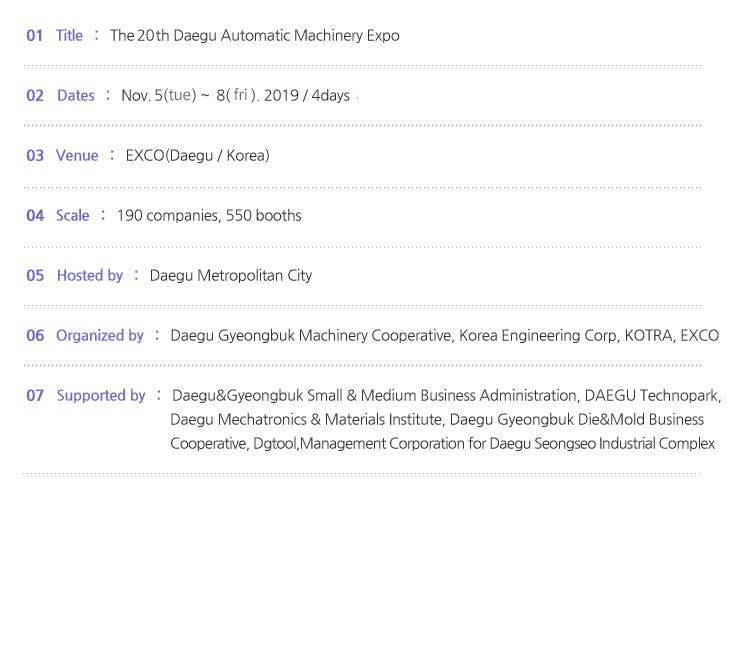The height and width of the screenshot is (669, 750).
Task: Click the 'Scale' label
Action: click(73, 215)
